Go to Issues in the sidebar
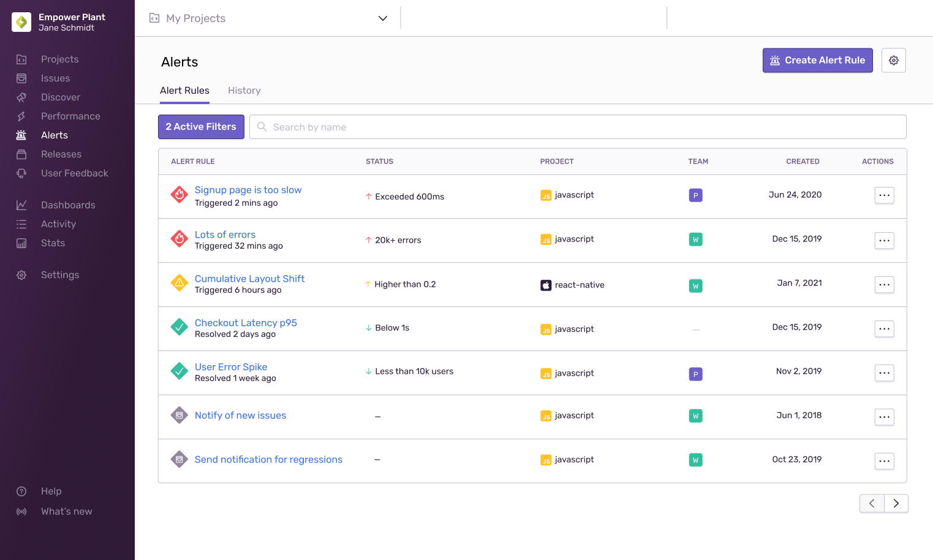Viewport: 933px width, 560px height. coord(55,78)
